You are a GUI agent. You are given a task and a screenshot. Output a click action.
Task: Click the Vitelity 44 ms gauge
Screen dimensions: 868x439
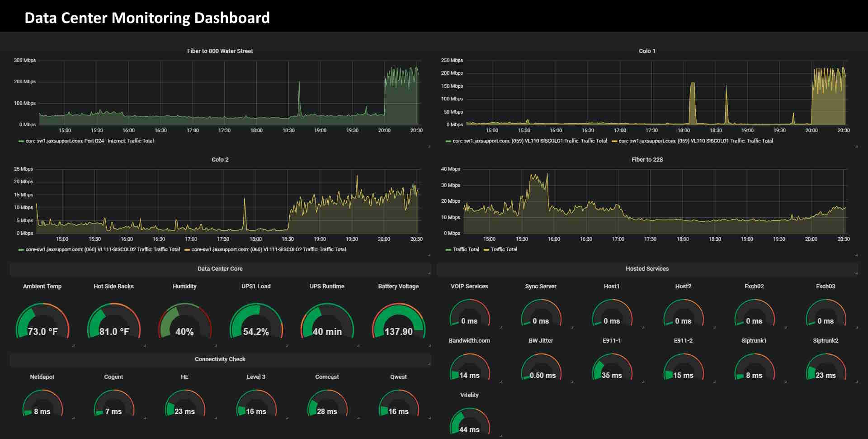(470, 422)
